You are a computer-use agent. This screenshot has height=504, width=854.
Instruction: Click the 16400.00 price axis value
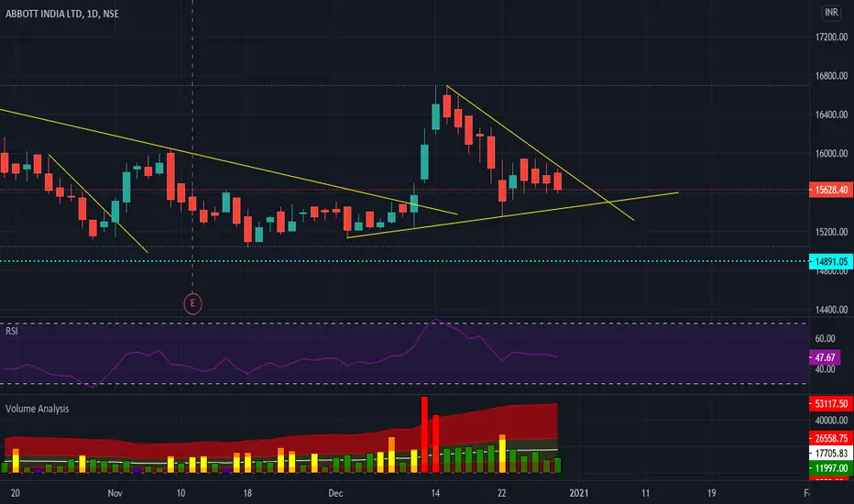[x=831, y=115]
